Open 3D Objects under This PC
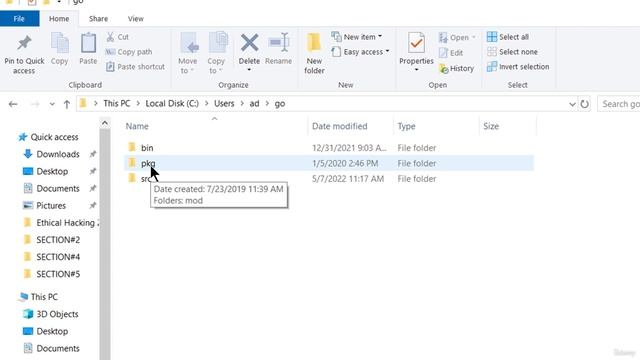This screenshot has height=360, width=640. coord(57,314)
